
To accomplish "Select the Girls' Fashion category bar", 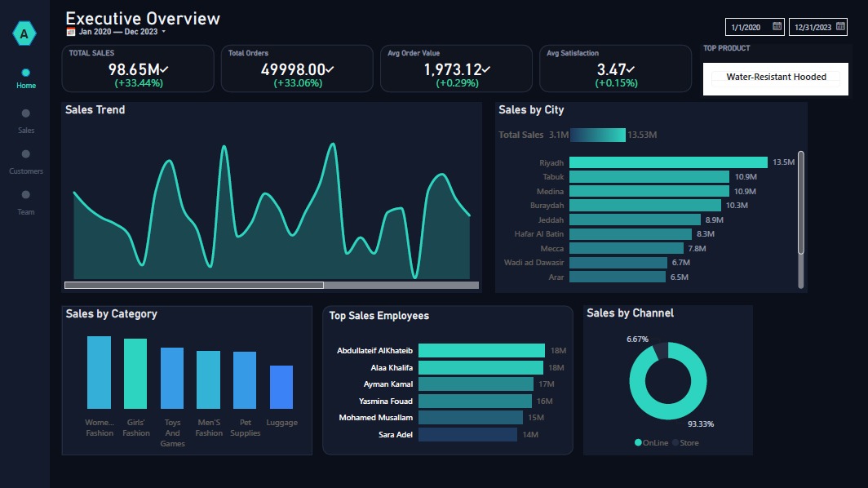I will (x=135, y=373).
